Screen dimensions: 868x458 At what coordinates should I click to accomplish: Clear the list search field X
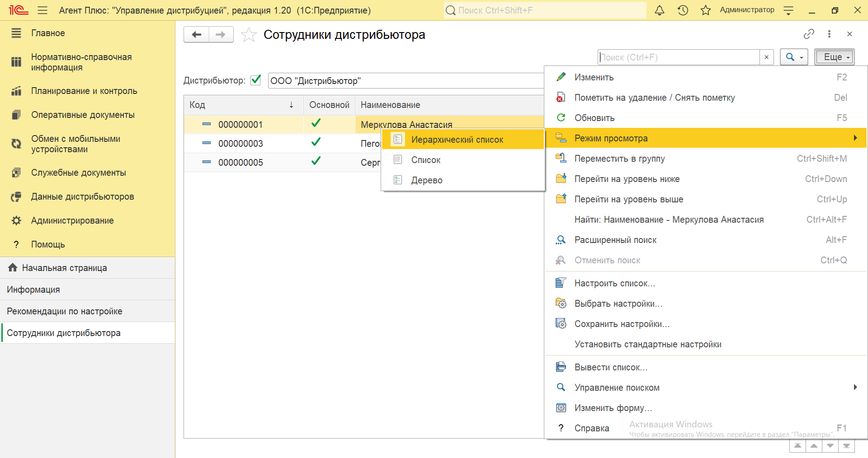[x=766, y=57]
